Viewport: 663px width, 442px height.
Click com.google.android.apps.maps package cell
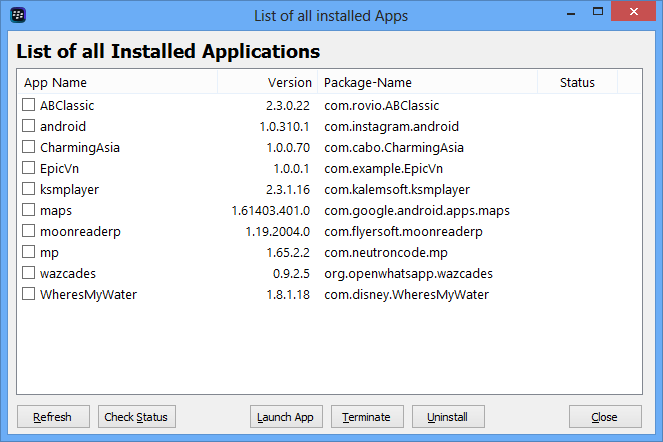[x=417, y=211]
